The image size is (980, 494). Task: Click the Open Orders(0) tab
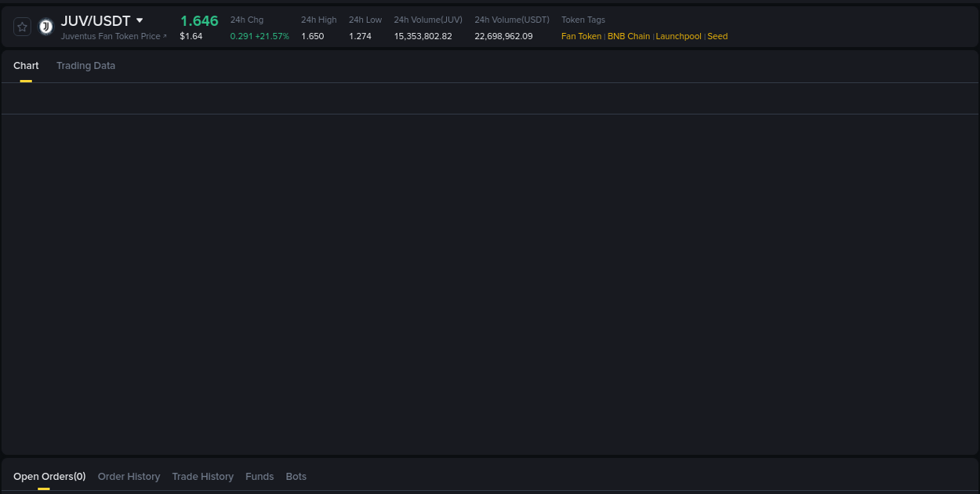coord(49,476)
